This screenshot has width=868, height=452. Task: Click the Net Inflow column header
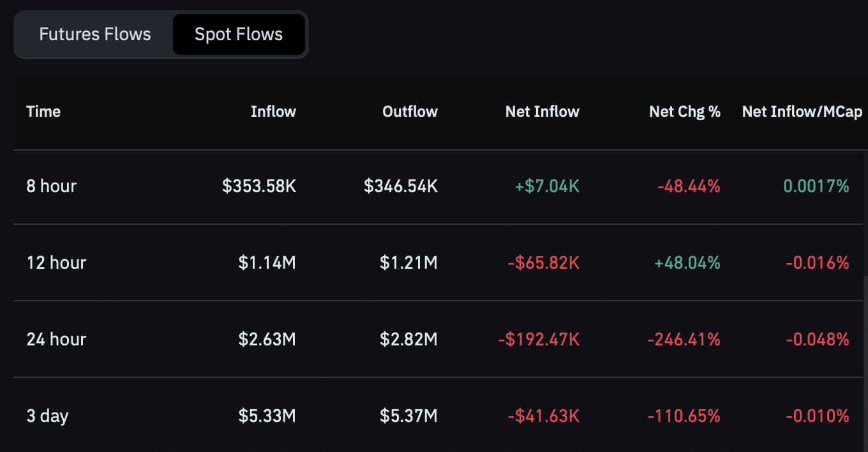(542, 112)
